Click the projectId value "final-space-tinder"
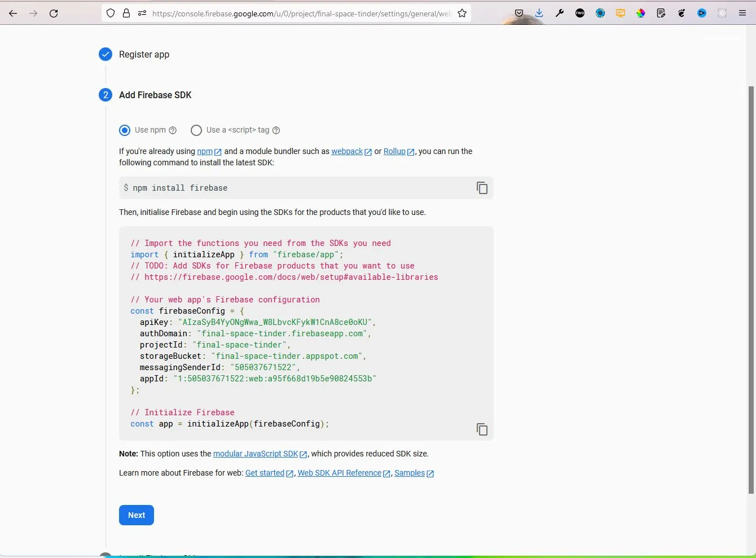Image resolution: width=756 pixels, height=558 pixels. (239, 345)
